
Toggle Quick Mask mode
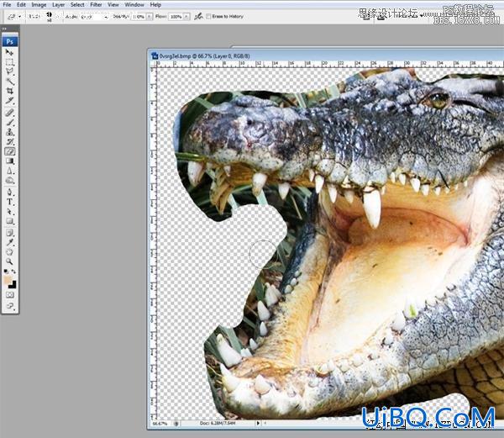pyautogui.click(x=9, y=295)
